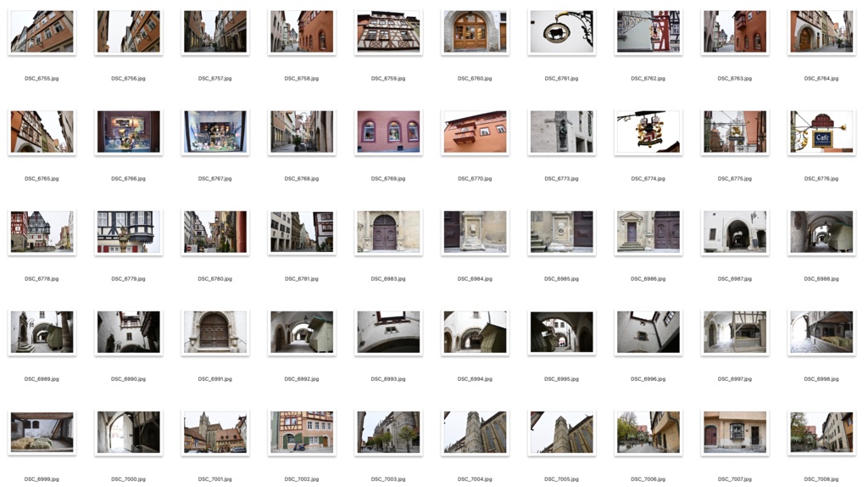Click the text DSC_6997.jpg
Image resolution: width=868 pixels, height=487 pixels.
(735, 379)
